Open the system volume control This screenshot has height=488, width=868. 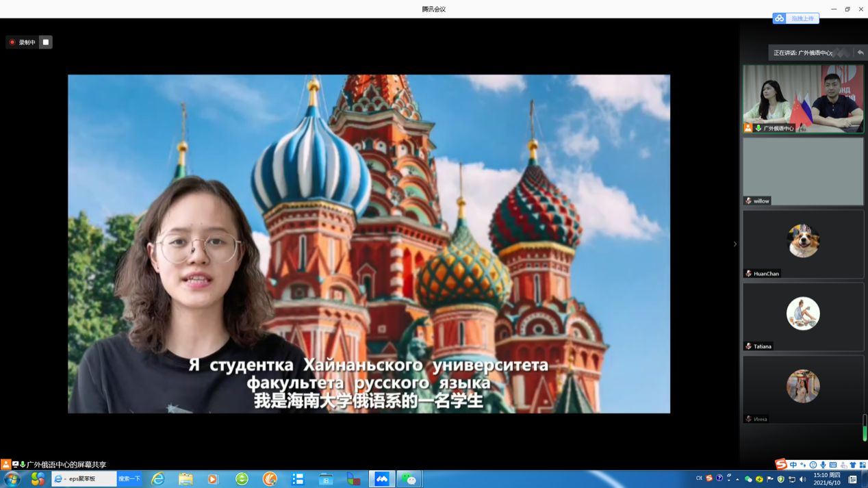point(803,479)
